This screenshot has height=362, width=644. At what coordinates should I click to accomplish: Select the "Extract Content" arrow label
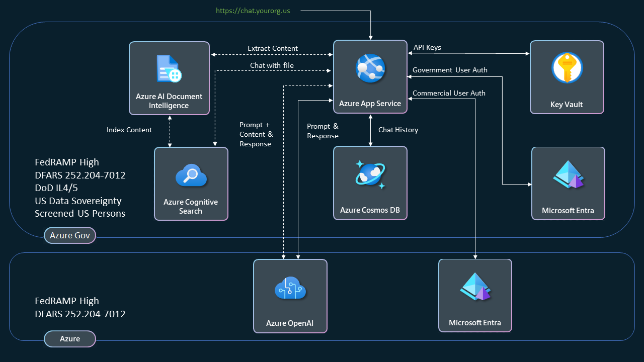(273, 48)
